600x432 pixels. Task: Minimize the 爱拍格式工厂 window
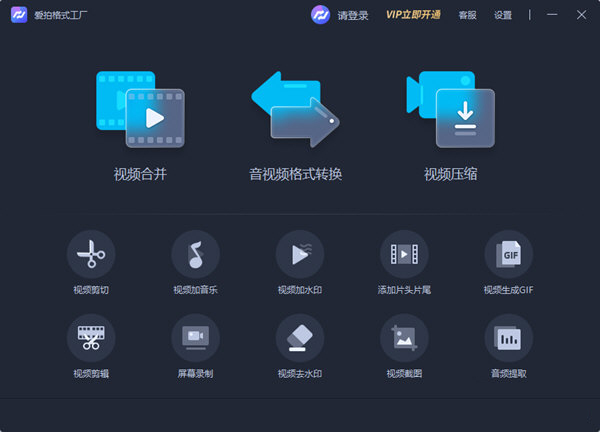click(554, 15)
